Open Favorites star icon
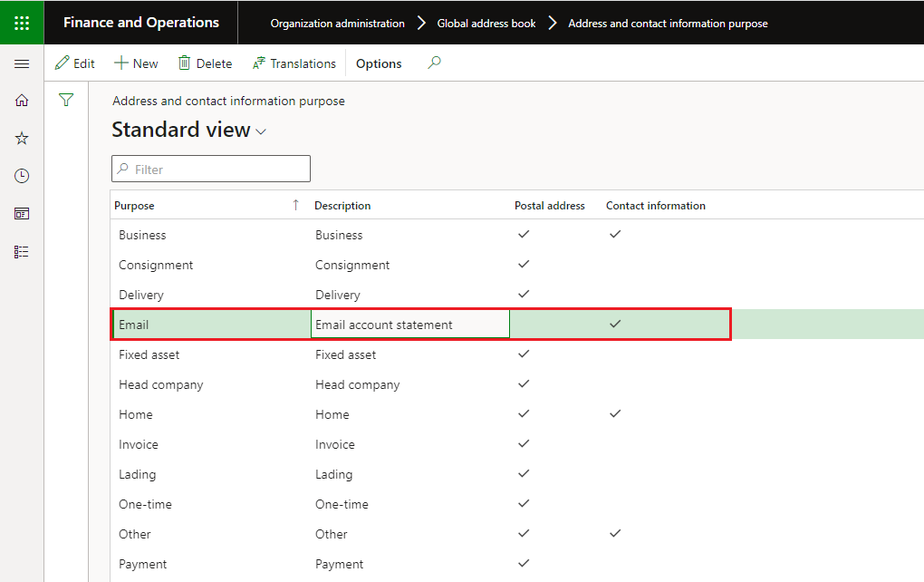924x582 pixels. (22, 138)
